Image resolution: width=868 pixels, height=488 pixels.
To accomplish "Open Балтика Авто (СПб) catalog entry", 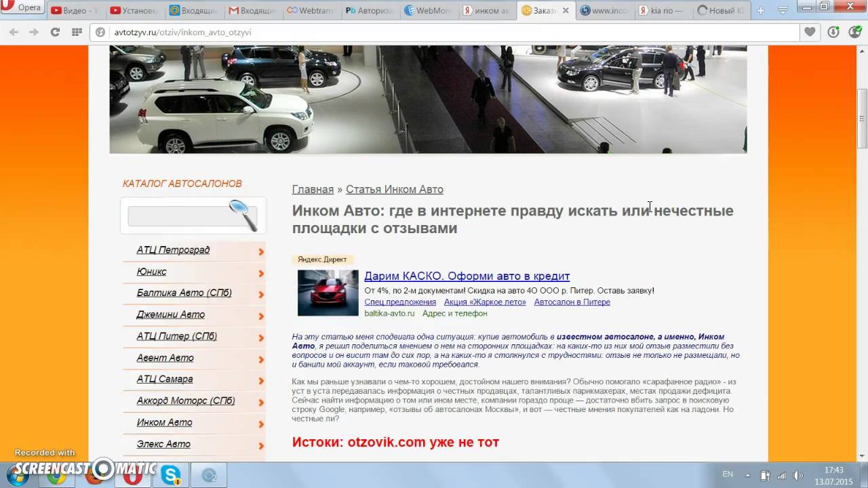I will click(184, 293).
